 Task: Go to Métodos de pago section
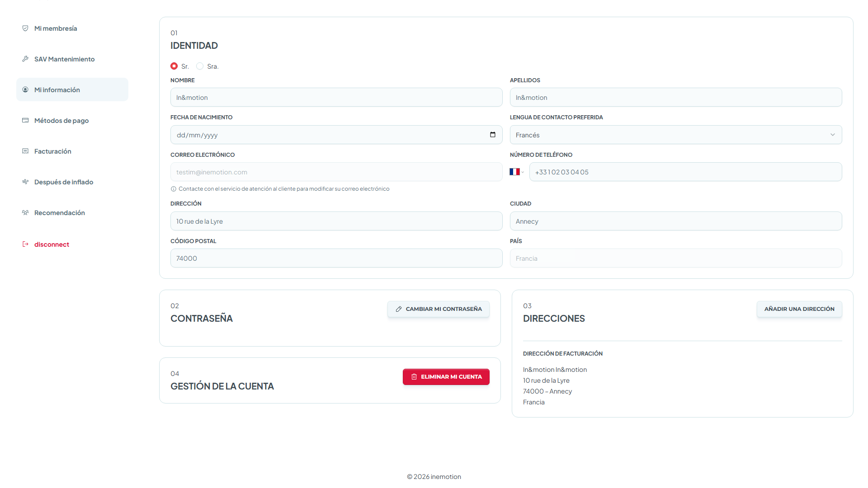tap(72, 120)
